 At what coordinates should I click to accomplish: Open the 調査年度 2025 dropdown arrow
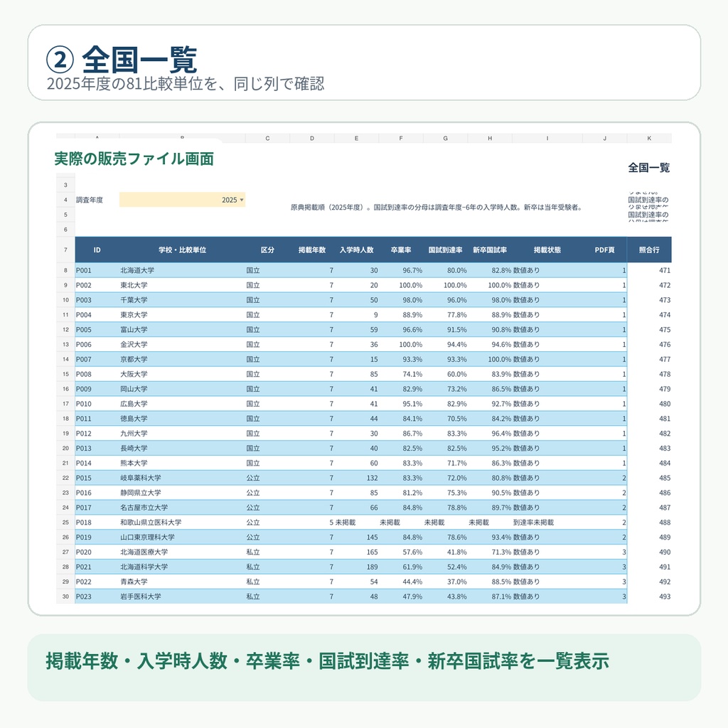242,200
